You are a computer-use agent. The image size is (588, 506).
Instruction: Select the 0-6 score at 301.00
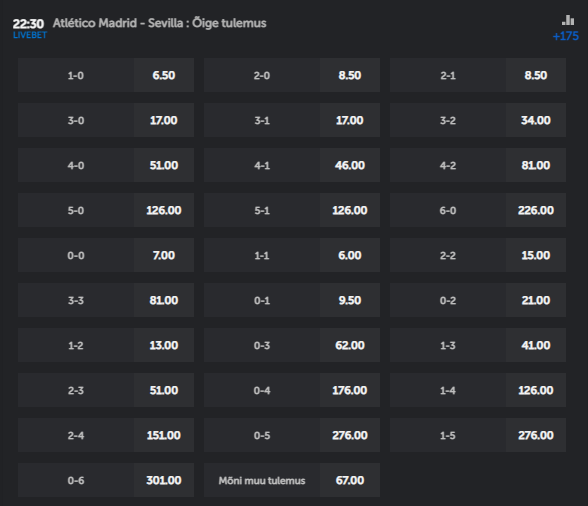coord(106,480)
